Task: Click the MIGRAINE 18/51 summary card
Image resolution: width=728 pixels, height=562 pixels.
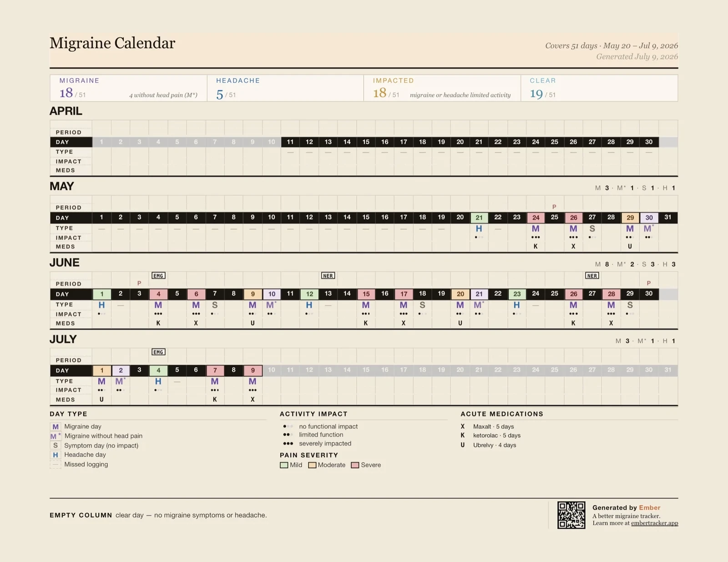Action: coord(128,88)
